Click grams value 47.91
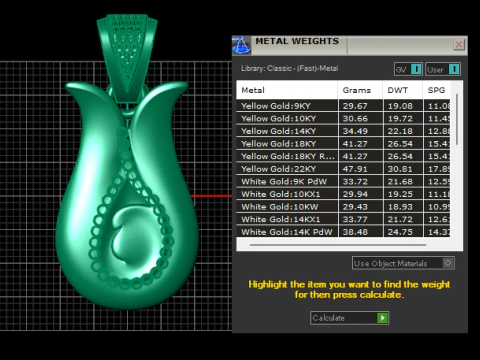The height and width of the screenshot is (360, 480). coord(355,169)
